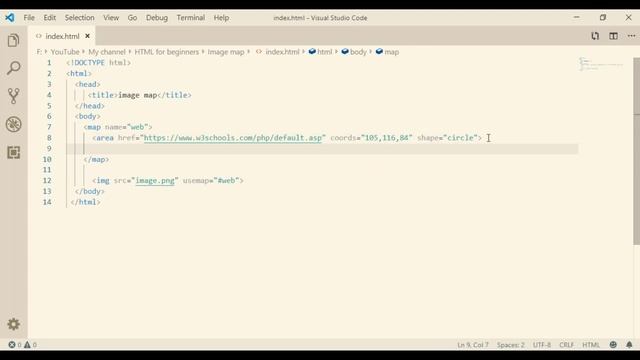Click Spaces: 2 indentation setting
The height and width of the screenshot is (360, 640).
(x=511, y=345)
